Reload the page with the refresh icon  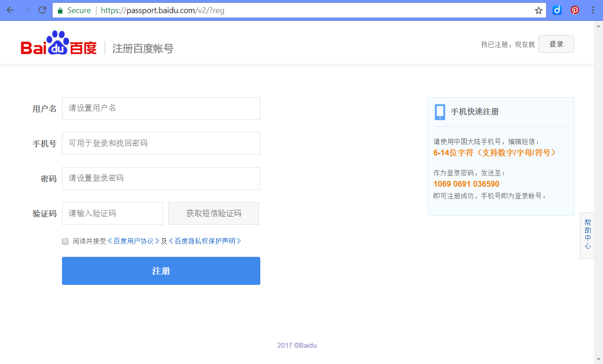click(x=42, y=10)
